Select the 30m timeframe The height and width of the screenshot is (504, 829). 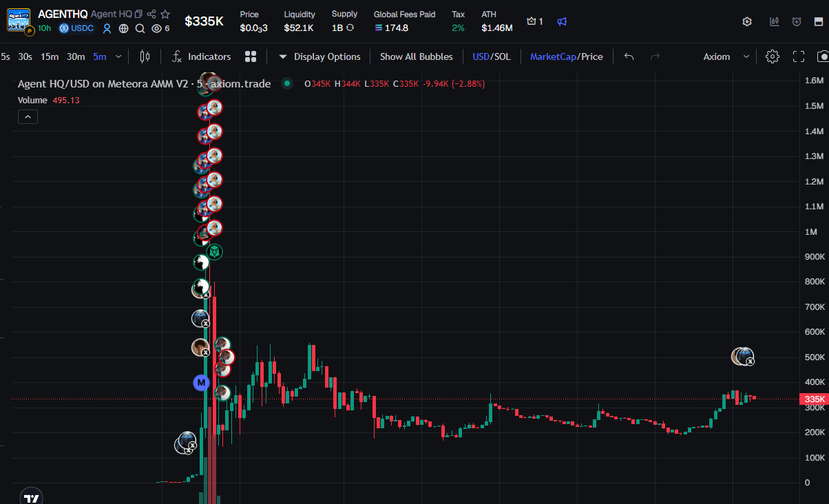(76, 56)
